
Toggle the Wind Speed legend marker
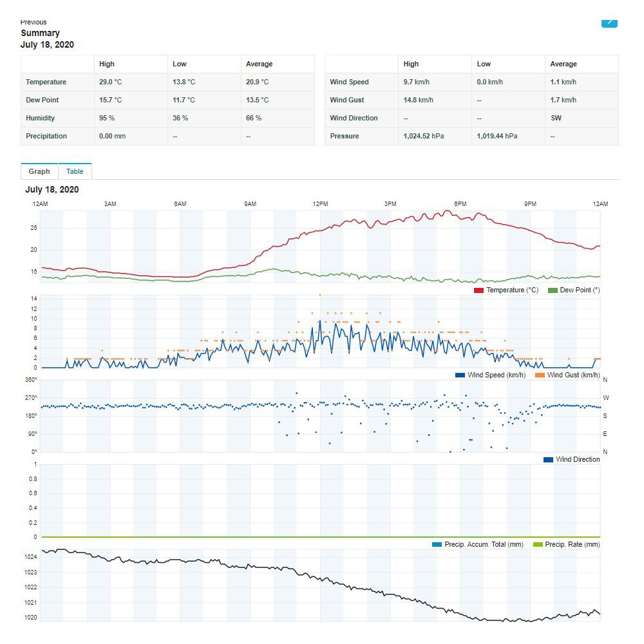pyautogui.click(x=460, y=375)
